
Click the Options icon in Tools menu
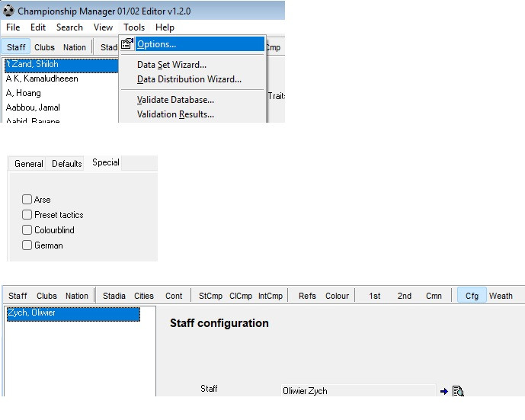pyautogui.click(x=127, y=44)
